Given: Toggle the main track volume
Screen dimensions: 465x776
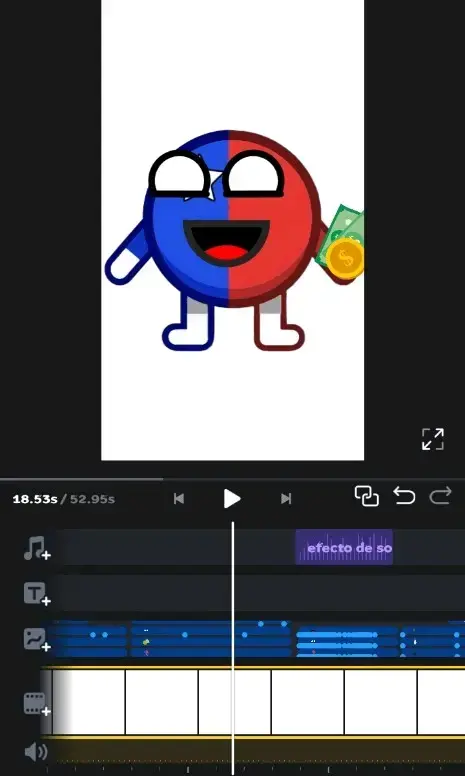Looking at the screenshot, I should (x=36, y=753).
